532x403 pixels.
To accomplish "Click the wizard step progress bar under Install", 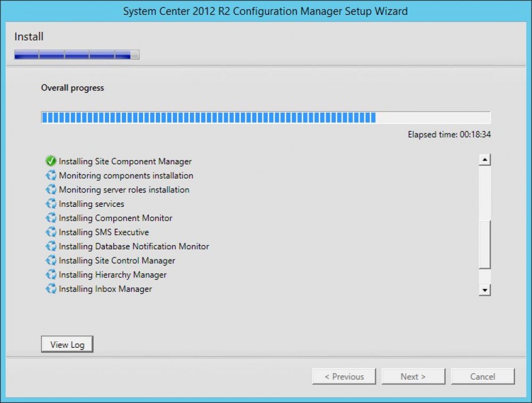I will pos(77,55).
